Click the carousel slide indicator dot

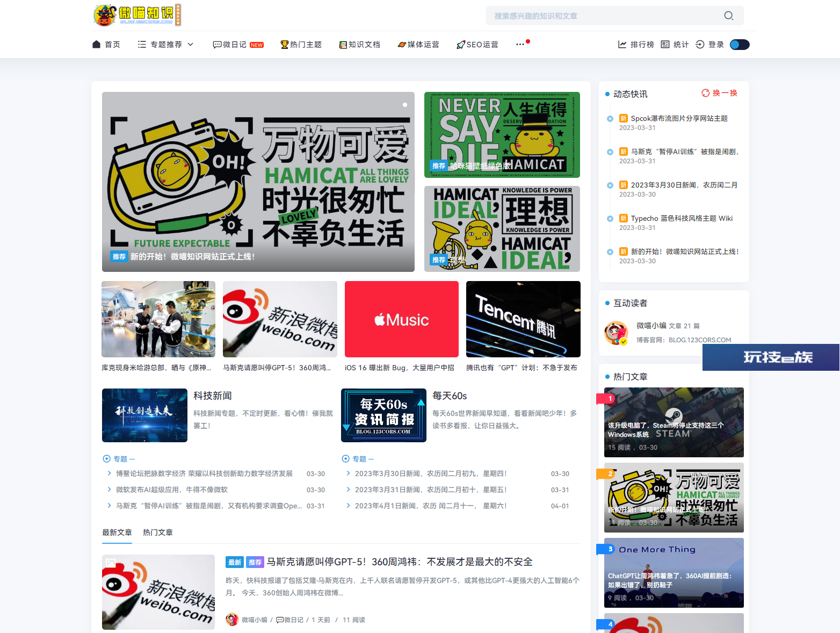click(405, 105)
